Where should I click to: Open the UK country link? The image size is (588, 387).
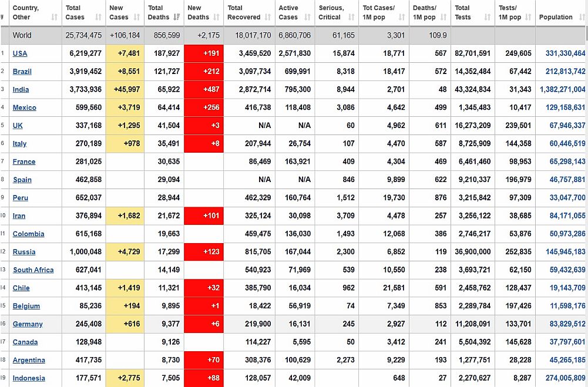pyautogui.click(x=18, y=125)
